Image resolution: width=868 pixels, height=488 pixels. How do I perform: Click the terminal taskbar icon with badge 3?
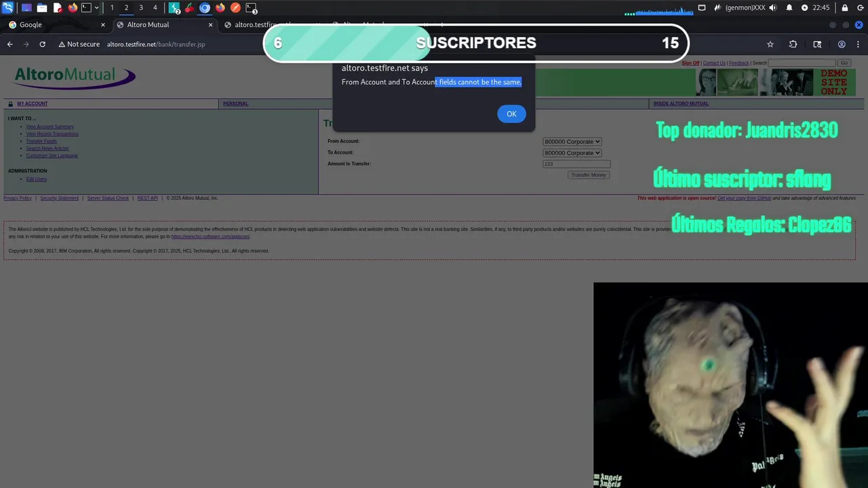[252, 8]
